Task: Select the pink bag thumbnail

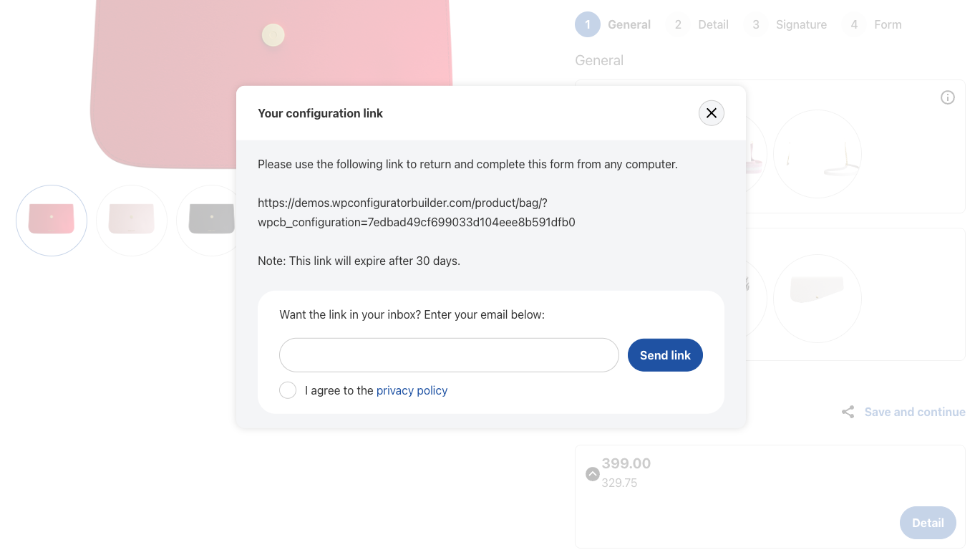Action: coord(52,220)
